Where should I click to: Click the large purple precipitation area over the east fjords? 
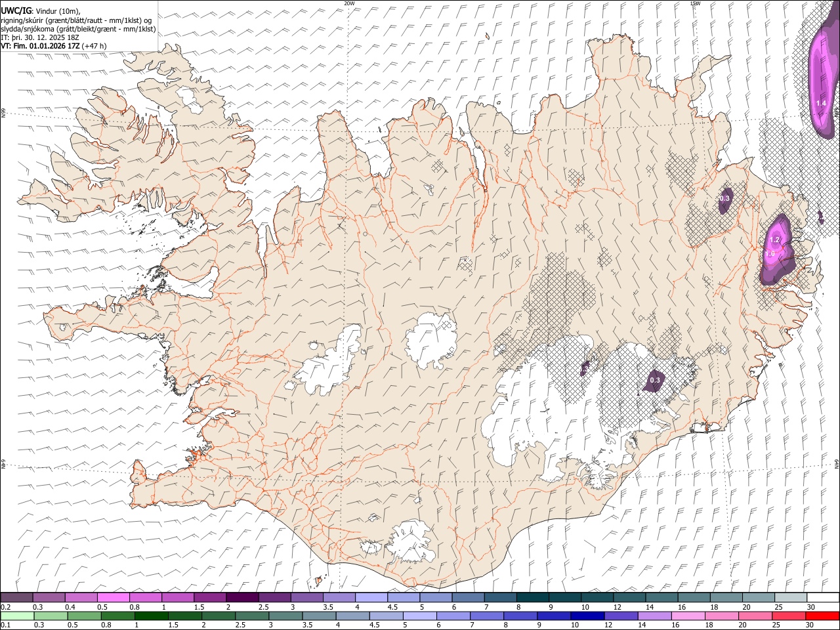click(x=778, y=249)
